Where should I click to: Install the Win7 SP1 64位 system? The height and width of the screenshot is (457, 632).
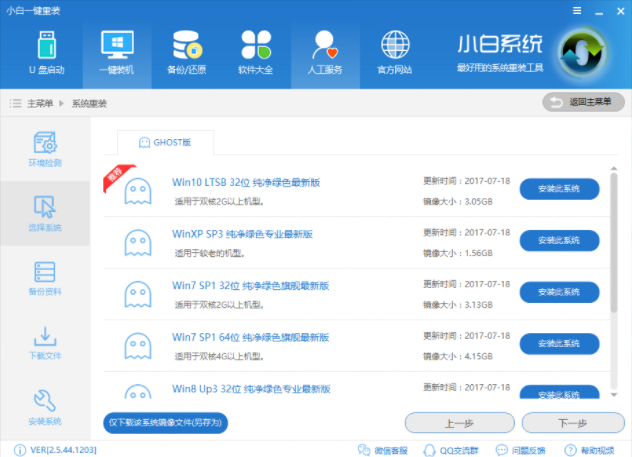click(559, 343)
